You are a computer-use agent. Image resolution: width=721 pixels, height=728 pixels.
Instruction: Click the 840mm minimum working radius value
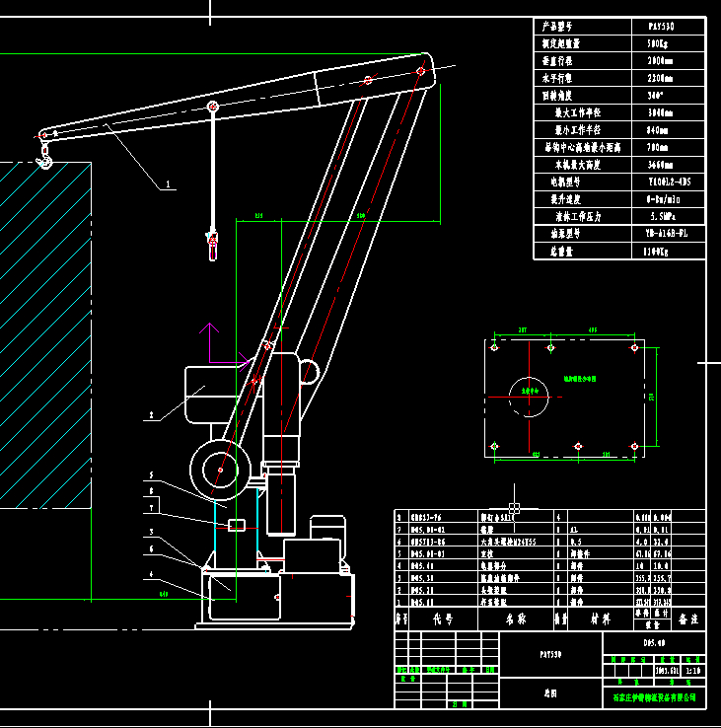[658, 130]
